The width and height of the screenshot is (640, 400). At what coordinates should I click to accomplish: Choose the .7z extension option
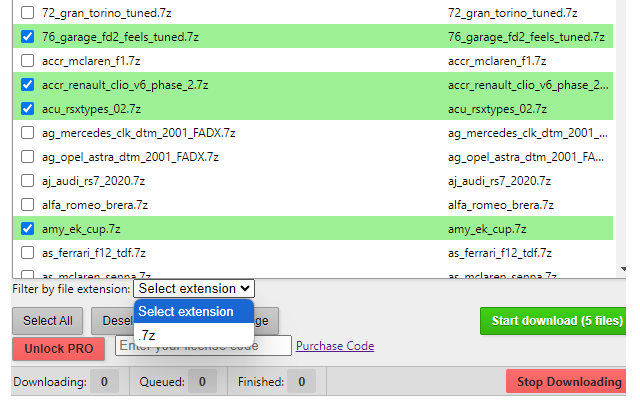click(148, 335)
